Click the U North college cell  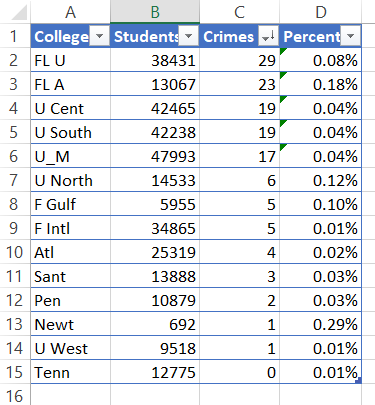tap(70, 180)
